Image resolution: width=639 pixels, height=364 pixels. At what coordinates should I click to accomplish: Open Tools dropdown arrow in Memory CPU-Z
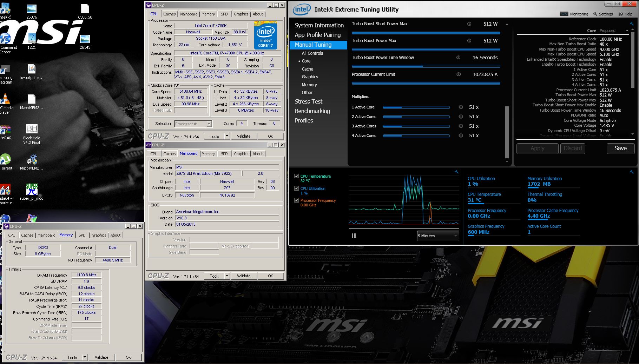85,357
